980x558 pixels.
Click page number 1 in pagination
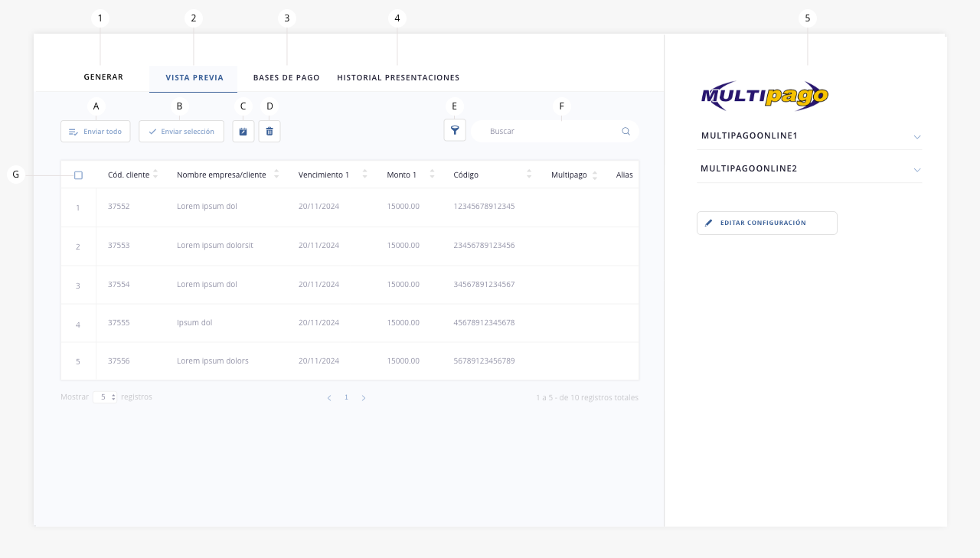tap(346, 397)
